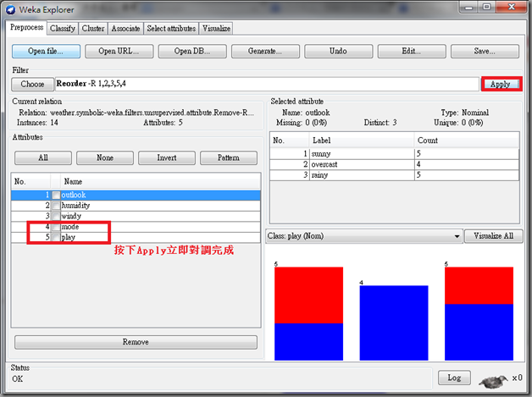Switch to the Classify tab
Image resolution: width=532 pixels, height=397 pixels.
click(x=63, y=29)
